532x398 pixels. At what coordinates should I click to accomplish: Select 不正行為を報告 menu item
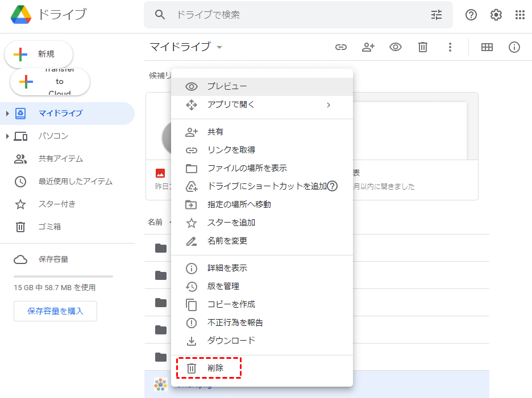tap(262, 322)
